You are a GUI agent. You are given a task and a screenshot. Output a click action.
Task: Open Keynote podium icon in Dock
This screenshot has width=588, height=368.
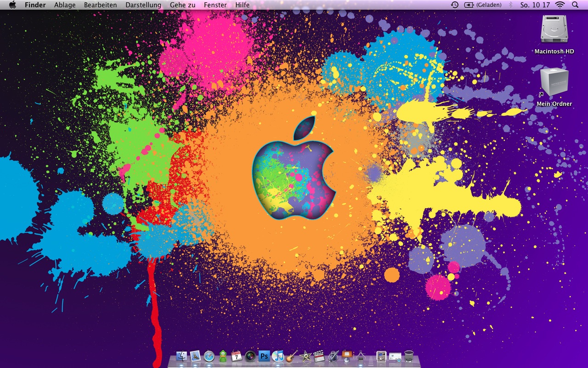click(347, 356)
